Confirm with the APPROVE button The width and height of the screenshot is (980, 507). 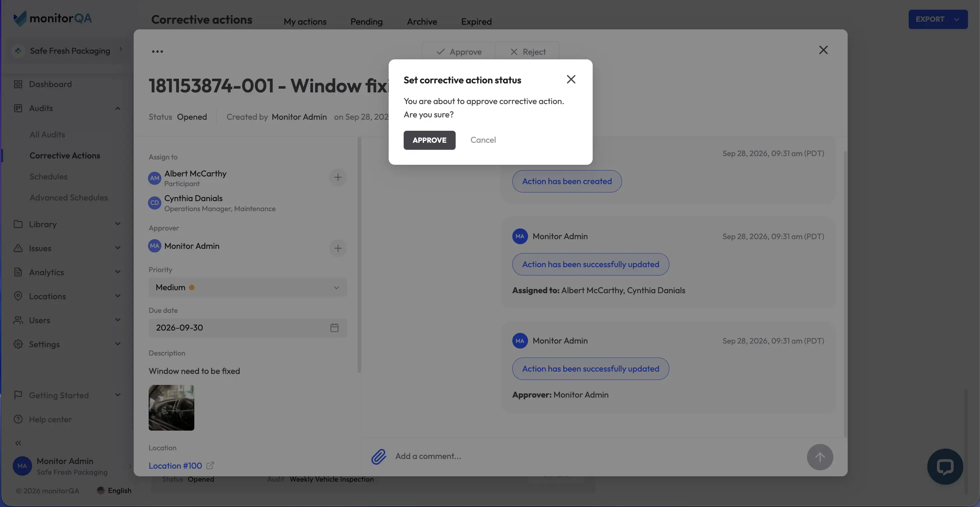[429, 140]
